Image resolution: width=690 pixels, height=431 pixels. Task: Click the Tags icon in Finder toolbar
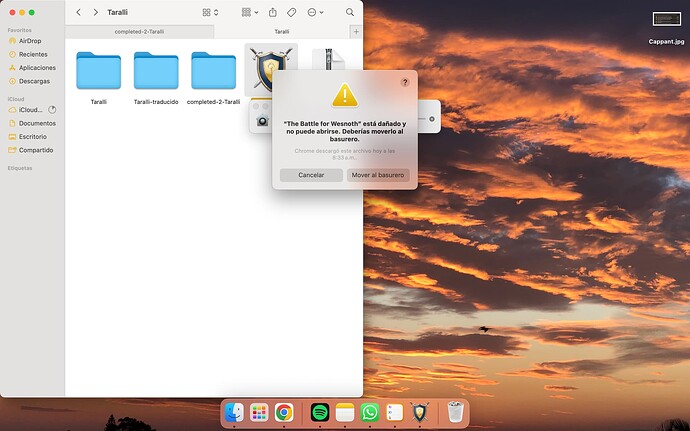291,12
